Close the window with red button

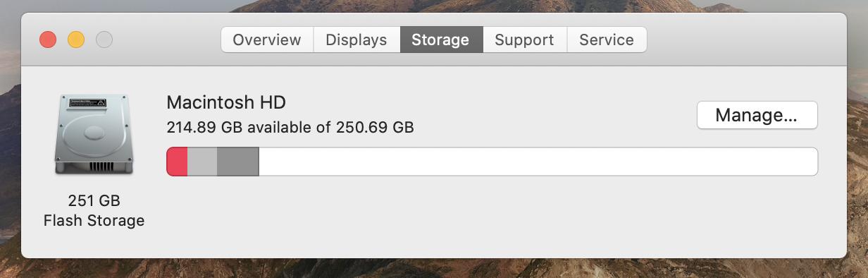tap(48, 40)
